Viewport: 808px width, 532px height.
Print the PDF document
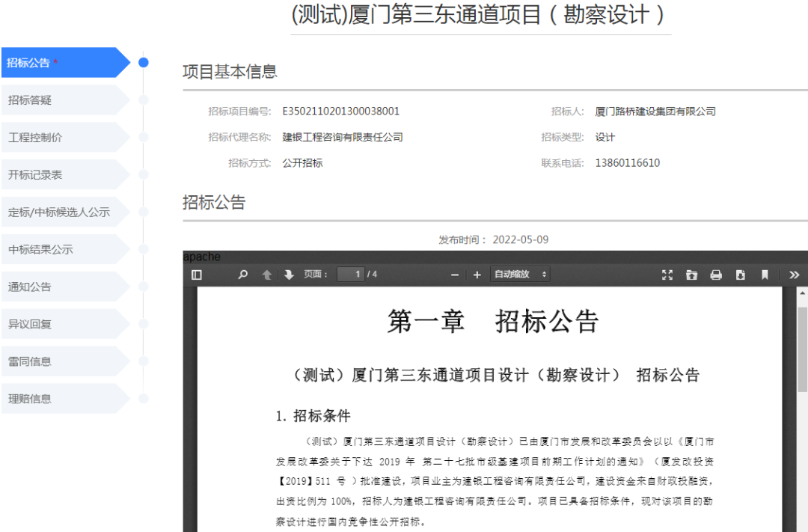[x=716, y=275]
